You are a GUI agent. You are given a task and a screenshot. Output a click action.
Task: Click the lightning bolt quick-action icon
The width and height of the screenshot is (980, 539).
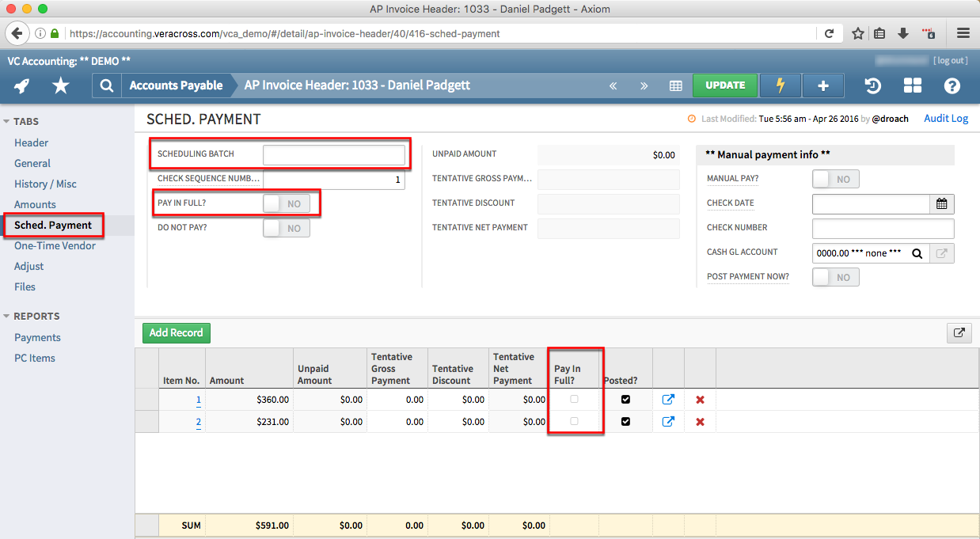(x=780, y=85)
